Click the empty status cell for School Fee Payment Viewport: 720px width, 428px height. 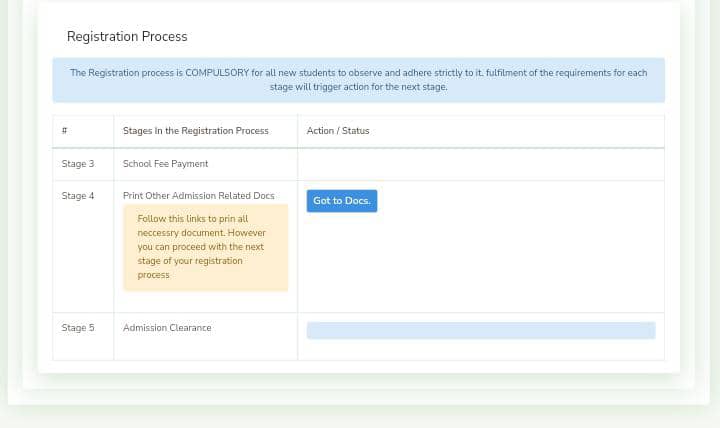coord(480,164)
